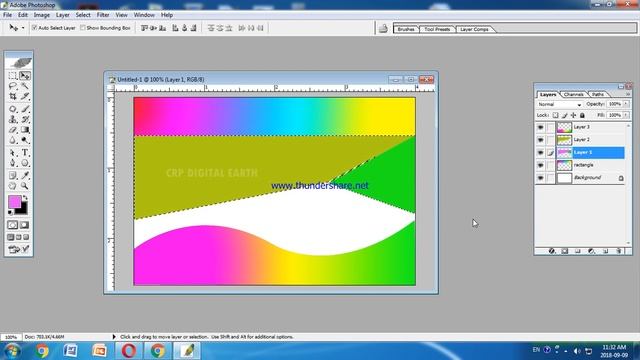Select the Type tool

(x=25, y=153)
